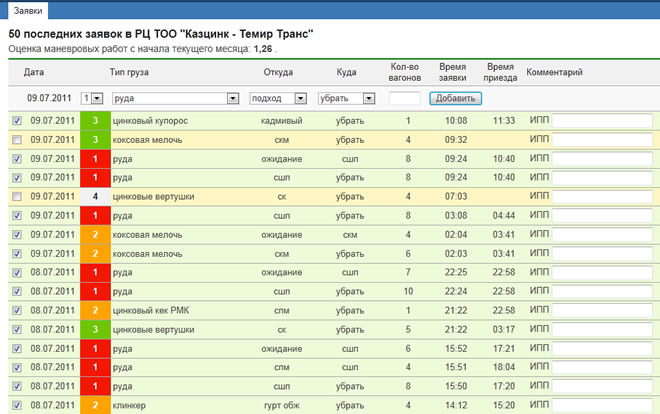Focus the wagon count field beside Добавить
The height and width of the screenshot is (414, 660).
coord(405,98)
